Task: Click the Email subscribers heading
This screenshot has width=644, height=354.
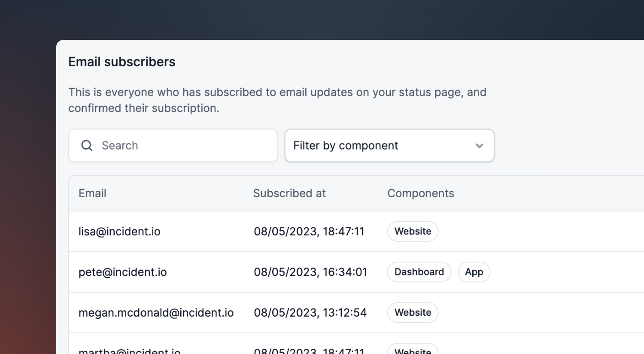Action: pyautogui.click(x=122, y=62)
